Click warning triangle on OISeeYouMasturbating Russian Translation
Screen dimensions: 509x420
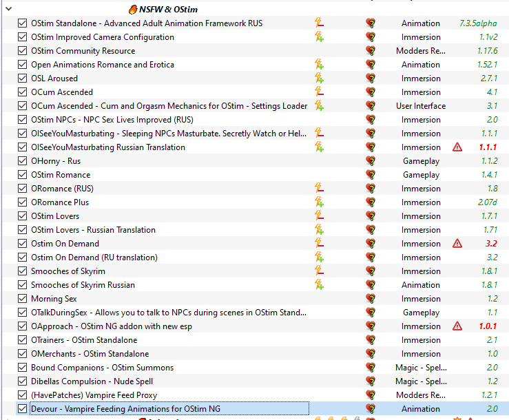click(457, 147)
